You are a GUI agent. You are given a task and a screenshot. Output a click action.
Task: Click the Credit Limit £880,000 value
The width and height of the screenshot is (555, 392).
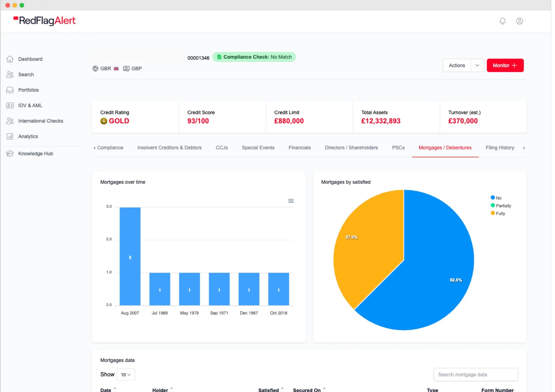[x=289, y=121]
